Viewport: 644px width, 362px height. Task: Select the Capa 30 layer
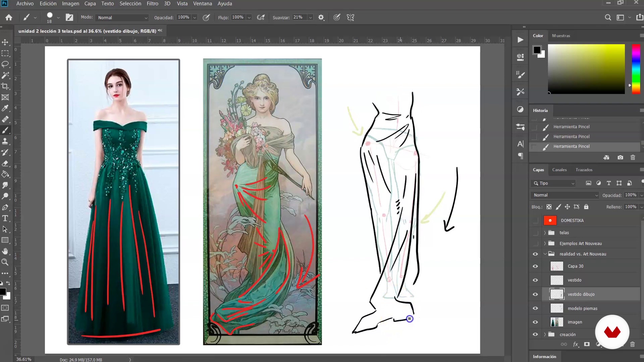click(x=591, y=266)
